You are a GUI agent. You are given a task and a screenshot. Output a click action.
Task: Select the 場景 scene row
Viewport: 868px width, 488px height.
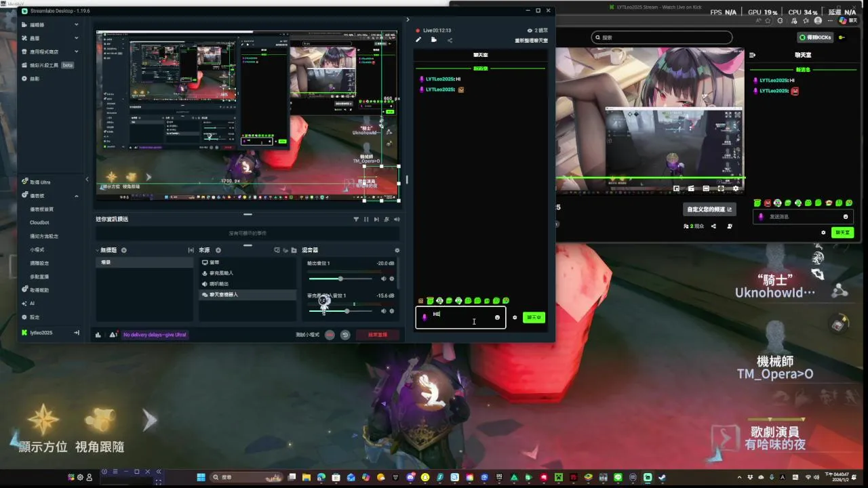pyautogui.click(x=144, y=262)
